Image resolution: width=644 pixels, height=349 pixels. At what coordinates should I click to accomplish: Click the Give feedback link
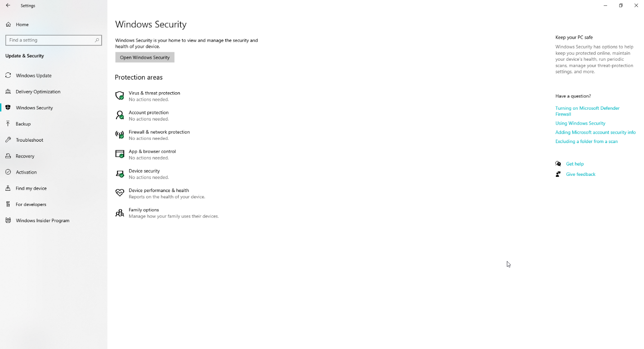click(x=580, y=174)
